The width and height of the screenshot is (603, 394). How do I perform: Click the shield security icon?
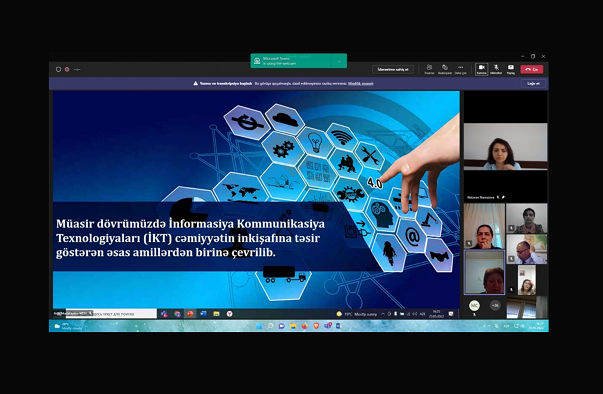coord(58,70)
